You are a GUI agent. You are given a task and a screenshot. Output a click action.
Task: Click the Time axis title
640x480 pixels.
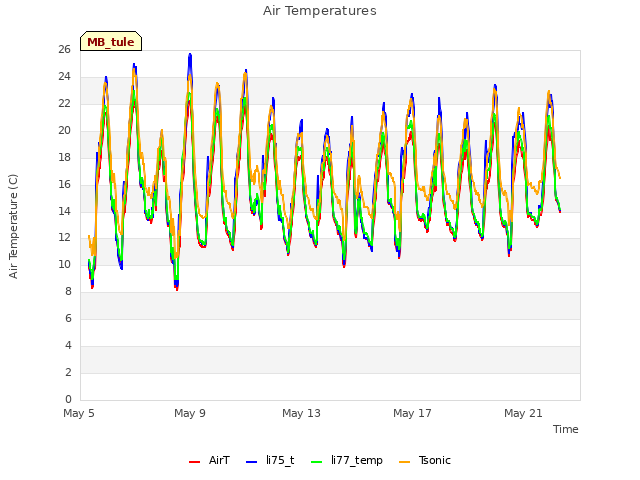click(x=565, y=429)
